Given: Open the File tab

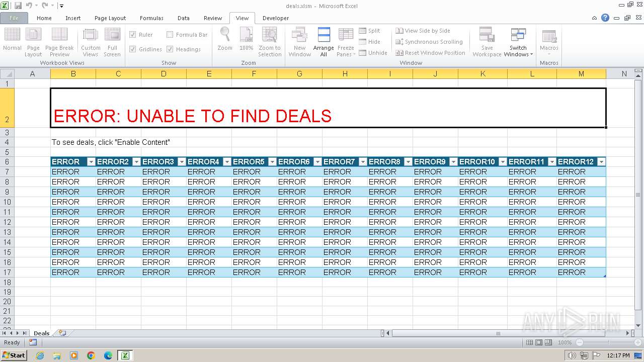Looking at the screenshot, I should point(14,18).
